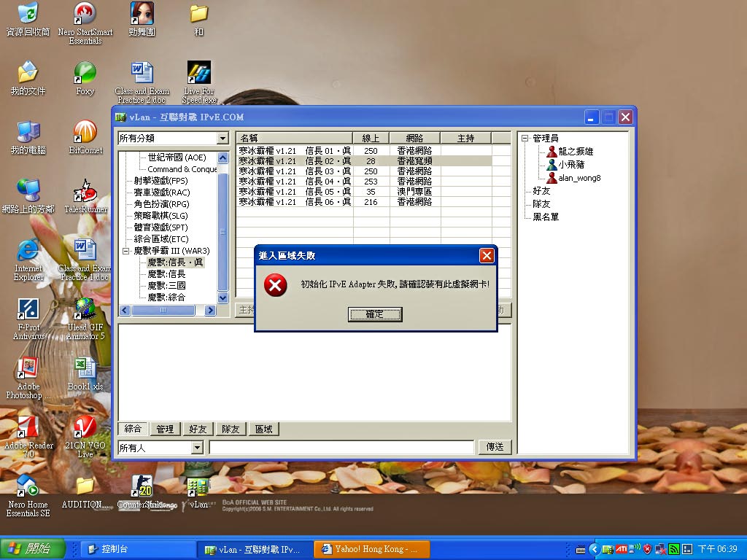
Task: Select room 信長 05 澳門專區
Action: 365,192
